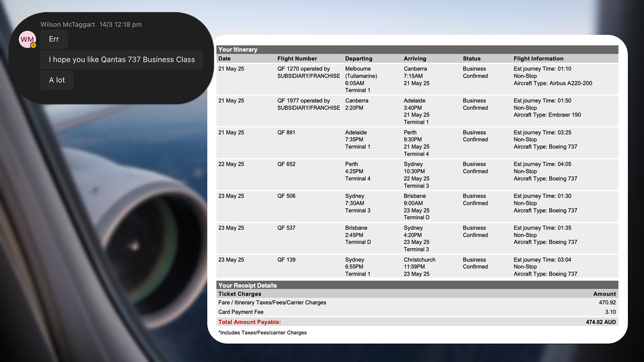644x362 pixels.
Task: Click the 'Flight Information' column header
Action: point(538,59)
